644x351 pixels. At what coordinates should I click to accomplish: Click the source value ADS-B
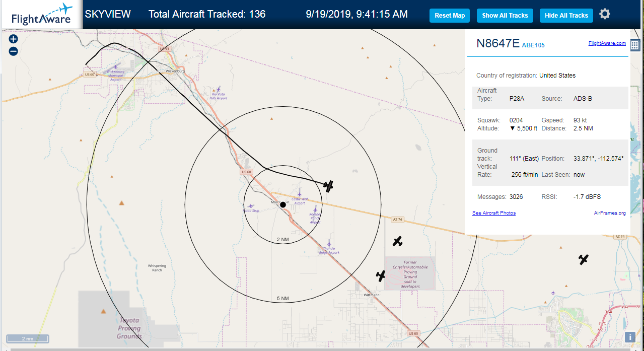583,99
